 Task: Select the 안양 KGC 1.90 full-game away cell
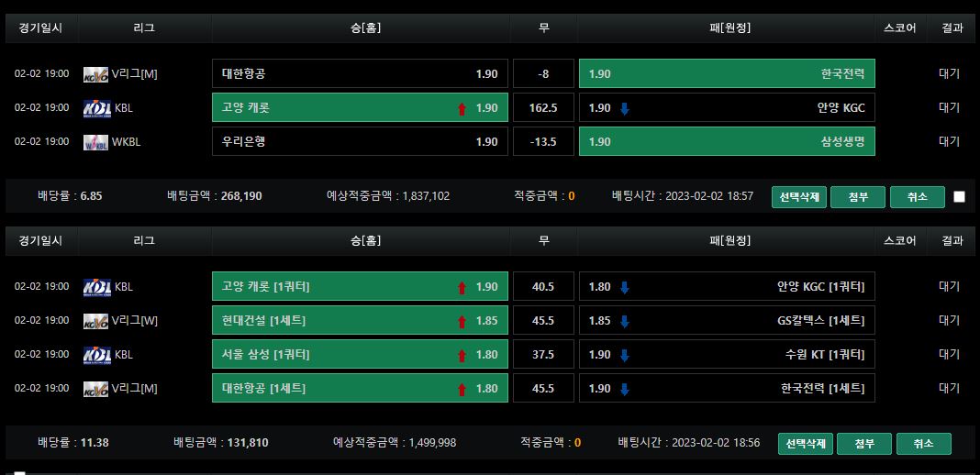coord(727,107)
